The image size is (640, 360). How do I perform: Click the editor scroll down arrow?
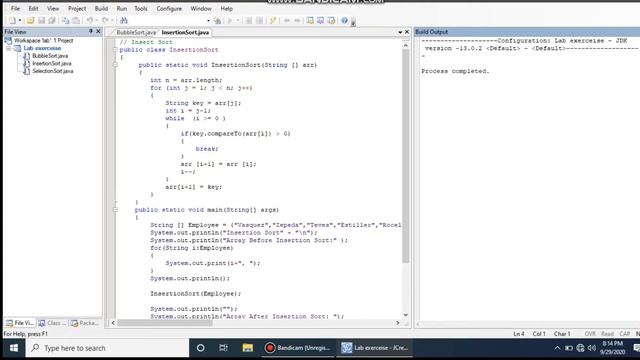405,315
